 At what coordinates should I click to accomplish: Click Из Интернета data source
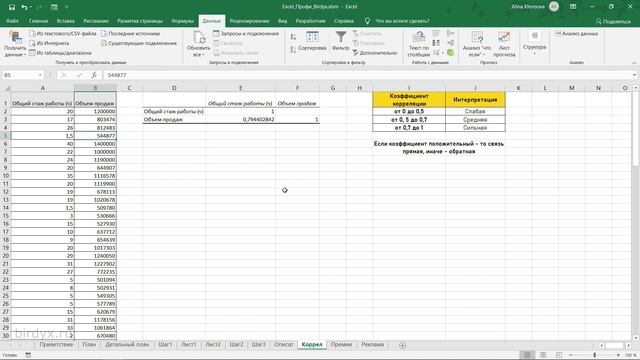(x=49, y=43)
